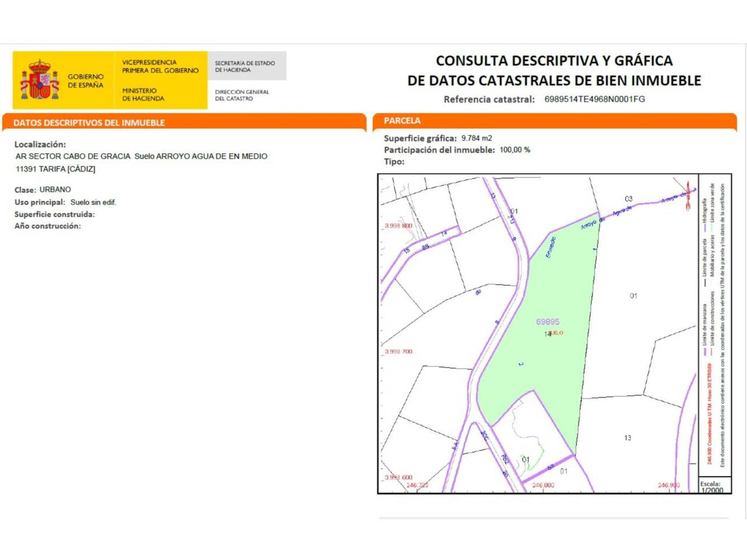Viewport: 747px width, 560px height.
Task: Click the 'Ministerio de Hacienda' label
Action: click(143, 94)
